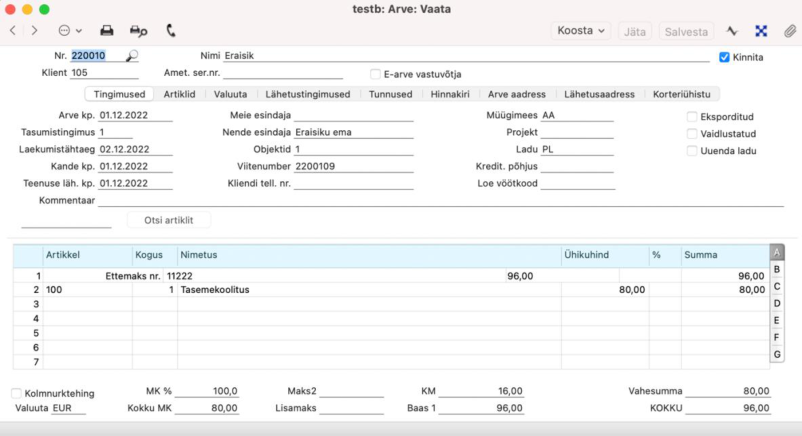The height and width of the screenshot is (436, 802).
Task: Click the phone call icon
Action: pyautogui.click(x=171, y=31)
